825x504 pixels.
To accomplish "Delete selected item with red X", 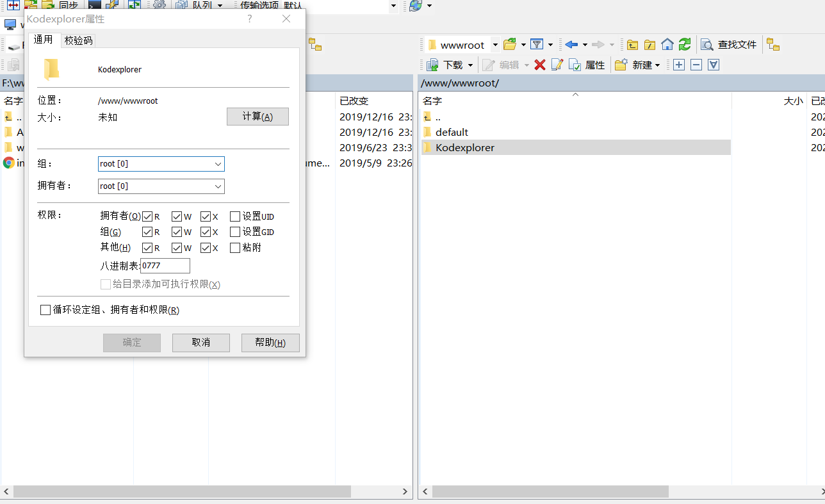I will point(540,65).
